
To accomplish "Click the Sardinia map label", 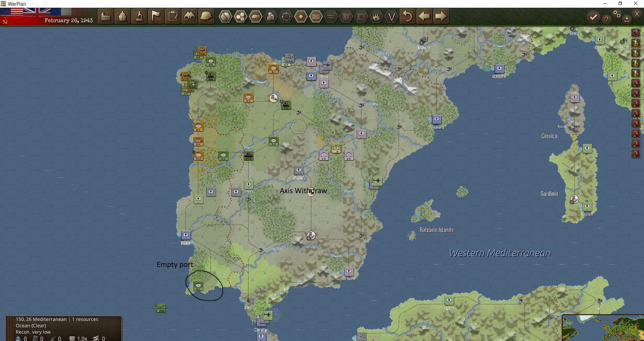I will [549, 194].
